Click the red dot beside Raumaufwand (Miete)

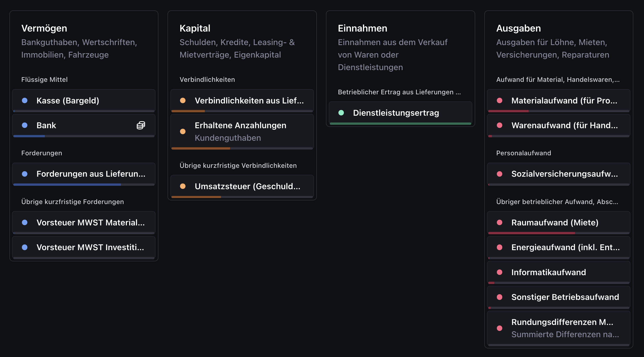499,223
